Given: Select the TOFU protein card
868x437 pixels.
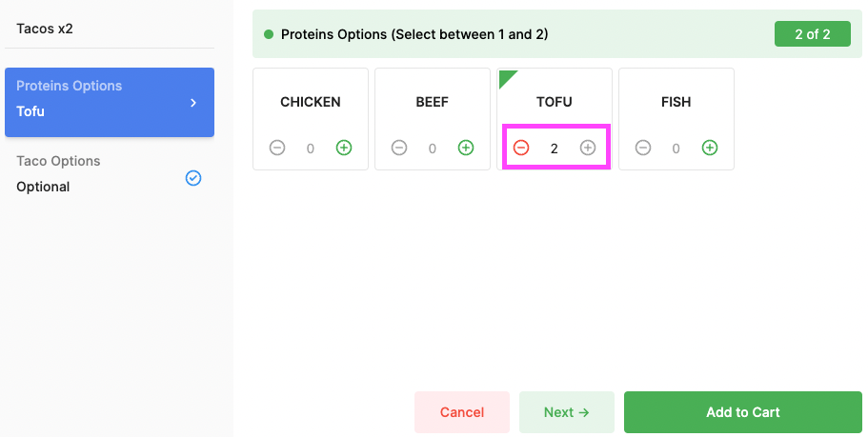Looking at the screenshot, I should tap(555, 119).
